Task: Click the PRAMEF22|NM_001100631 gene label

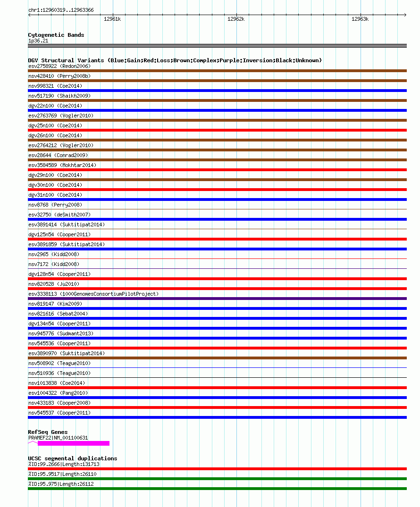Action: point(58,438)
